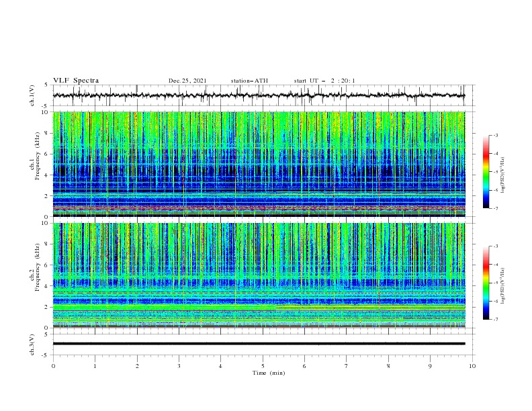Click the ch.3 flat black trace
The width and height of the screenshot is (532, 411).
tap(259, 344)
